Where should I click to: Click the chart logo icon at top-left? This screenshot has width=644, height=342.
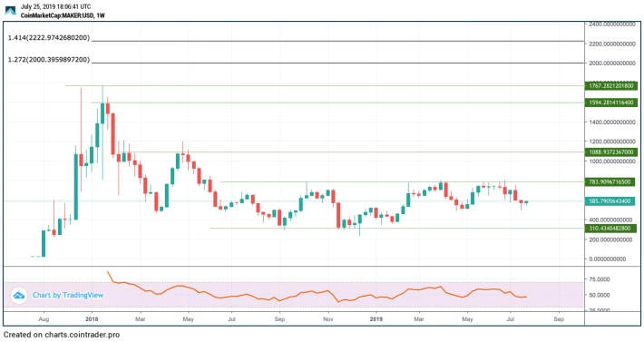point(10,10)
